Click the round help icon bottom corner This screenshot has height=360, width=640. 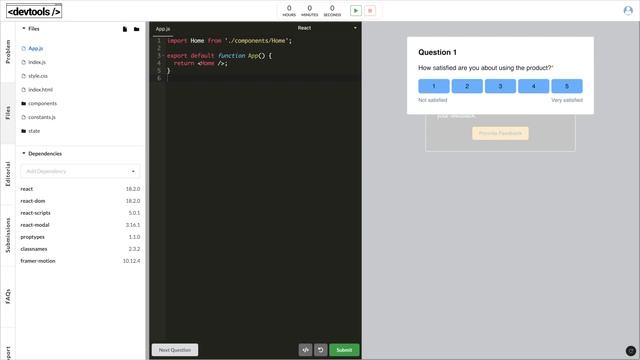631,351
